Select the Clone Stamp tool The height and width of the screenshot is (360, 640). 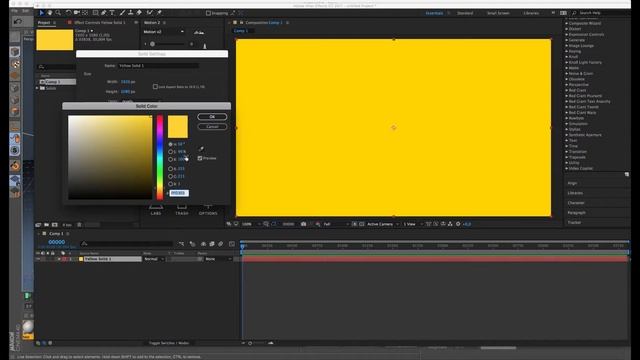point(131,13)
